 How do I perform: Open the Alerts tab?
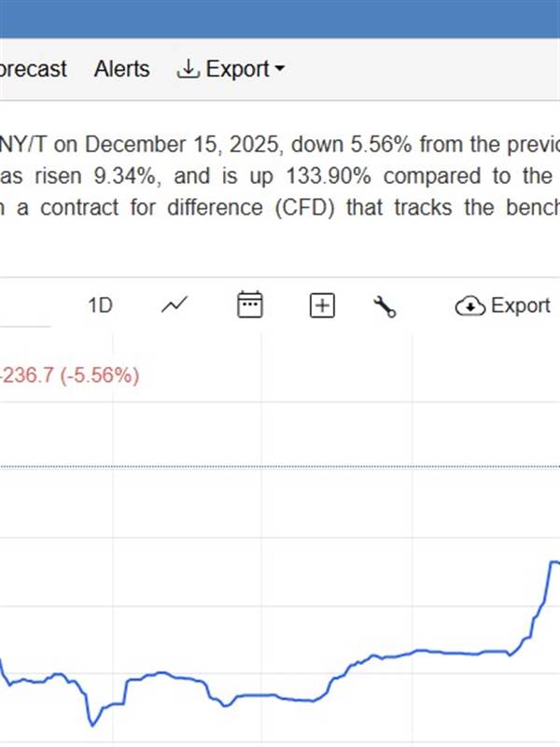(121, 69)
